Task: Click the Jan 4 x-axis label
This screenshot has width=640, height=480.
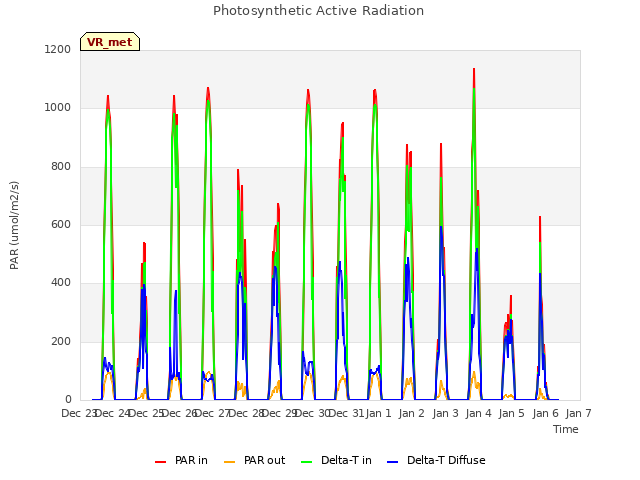Action: click(x=478, y=413)
